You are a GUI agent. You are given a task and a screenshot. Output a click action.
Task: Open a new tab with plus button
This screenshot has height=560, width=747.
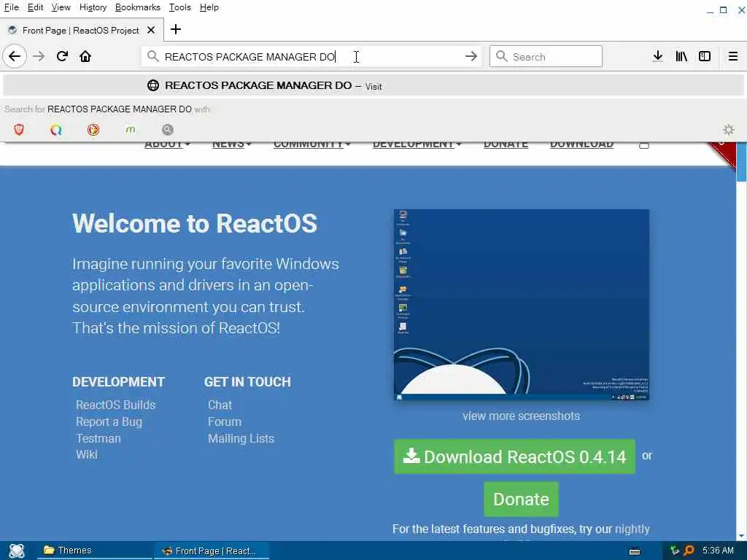(x=176, y=29)
